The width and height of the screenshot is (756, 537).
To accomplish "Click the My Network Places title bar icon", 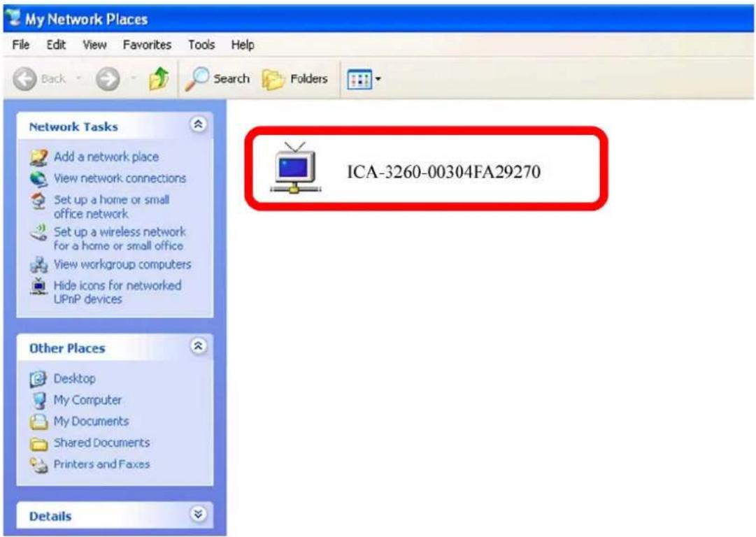I will point(15,18).
